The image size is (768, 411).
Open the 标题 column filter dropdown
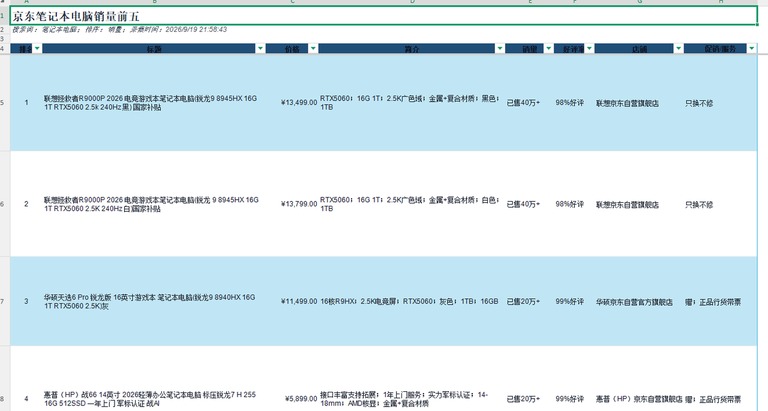point(260,48)
